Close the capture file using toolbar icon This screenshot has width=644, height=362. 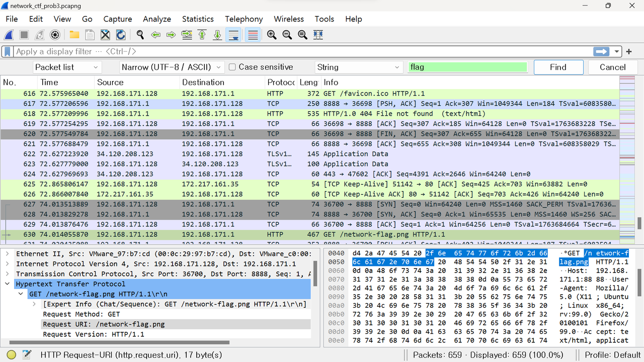(105, 35)
